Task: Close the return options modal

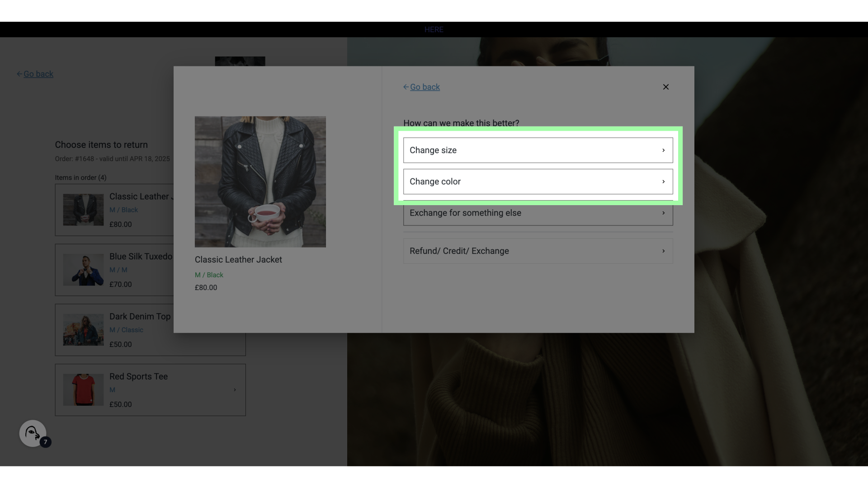Action: 665,87
